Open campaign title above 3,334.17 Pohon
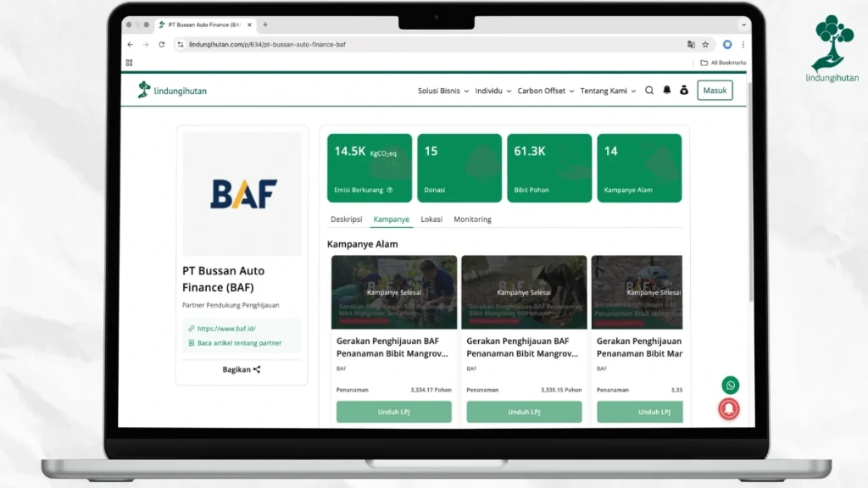 pos(392,347)
